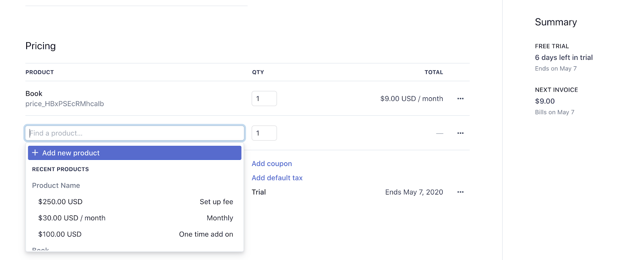Click the TOTAL column header
The height and width of the screenshot is (260, 644).
434,72
